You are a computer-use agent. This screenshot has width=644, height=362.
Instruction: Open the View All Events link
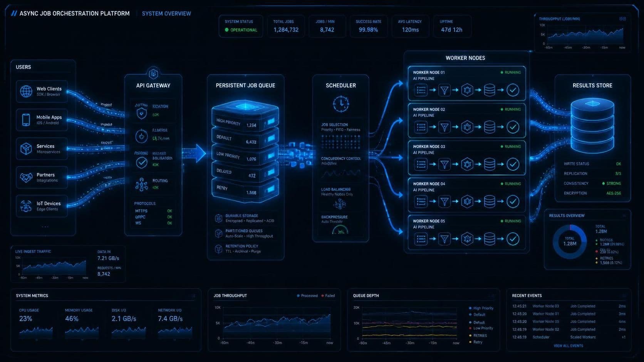(x=568, y=346)
